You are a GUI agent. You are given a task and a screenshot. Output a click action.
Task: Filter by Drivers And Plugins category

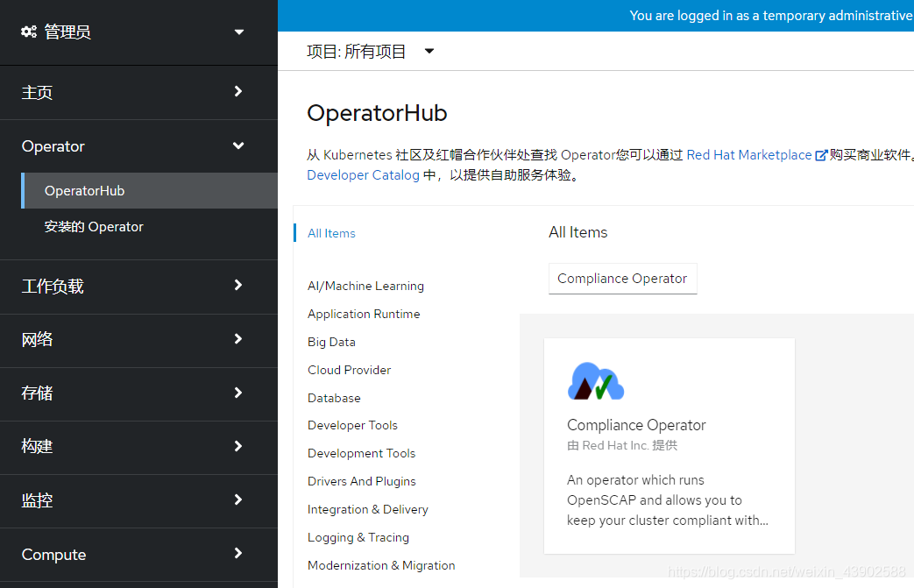pos(361,481)
